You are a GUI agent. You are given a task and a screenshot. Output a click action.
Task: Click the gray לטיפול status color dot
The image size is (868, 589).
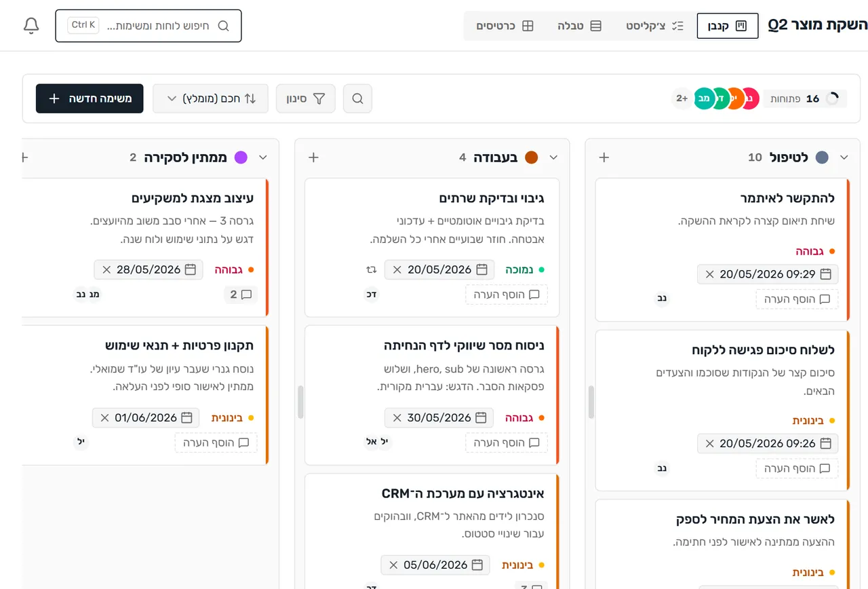[x=823, y=157]
